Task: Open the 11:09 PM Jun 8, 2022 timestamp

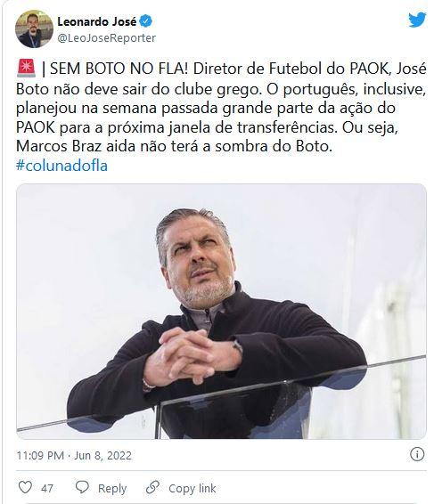Action: click(x=74, y=455)
